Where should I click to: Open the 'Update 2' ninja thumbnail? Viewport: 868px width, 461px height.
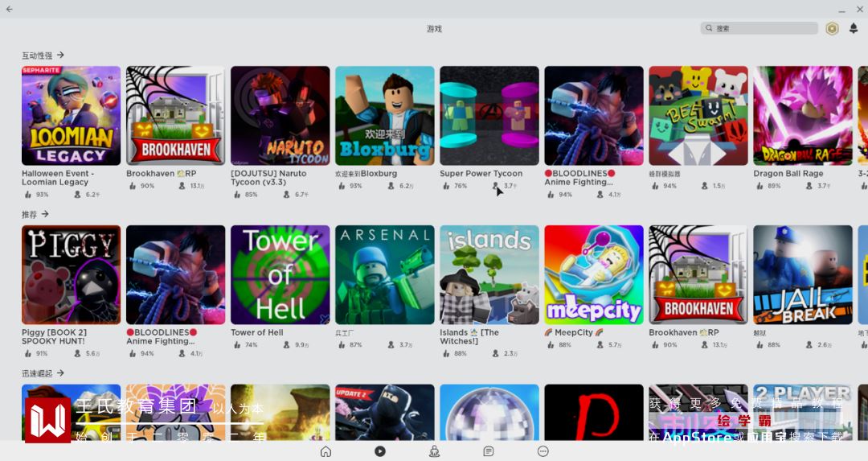[x=385, y=412]
